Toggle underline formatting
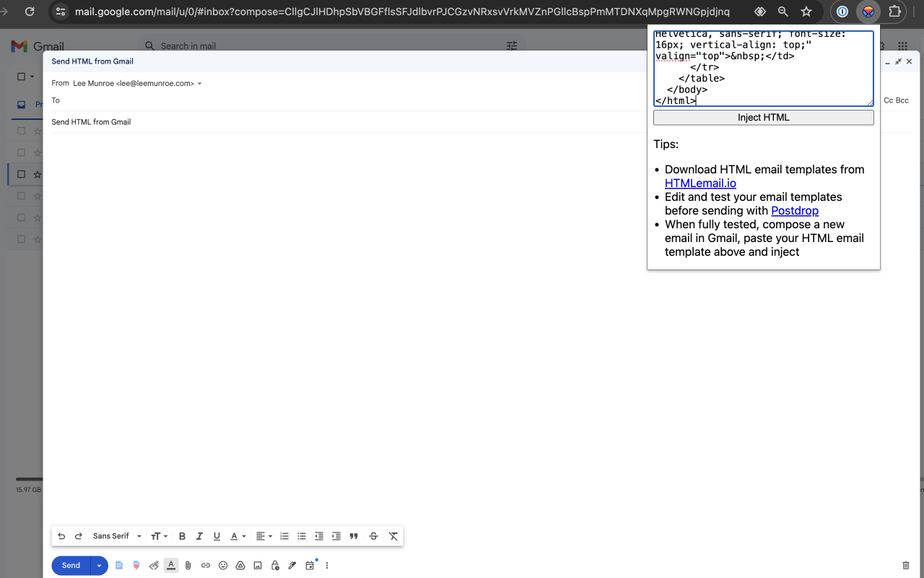This screenshot has height=578, width=924. pos(217,536)
